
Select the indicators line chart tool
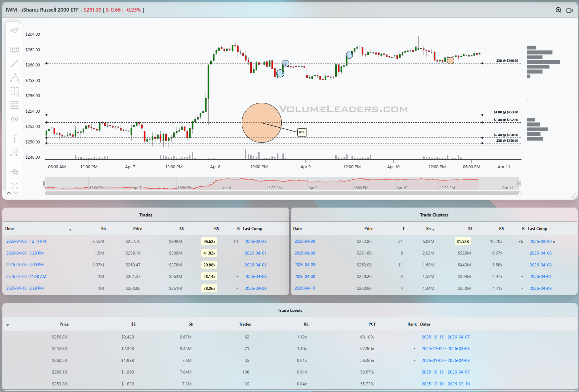(14, 30)
